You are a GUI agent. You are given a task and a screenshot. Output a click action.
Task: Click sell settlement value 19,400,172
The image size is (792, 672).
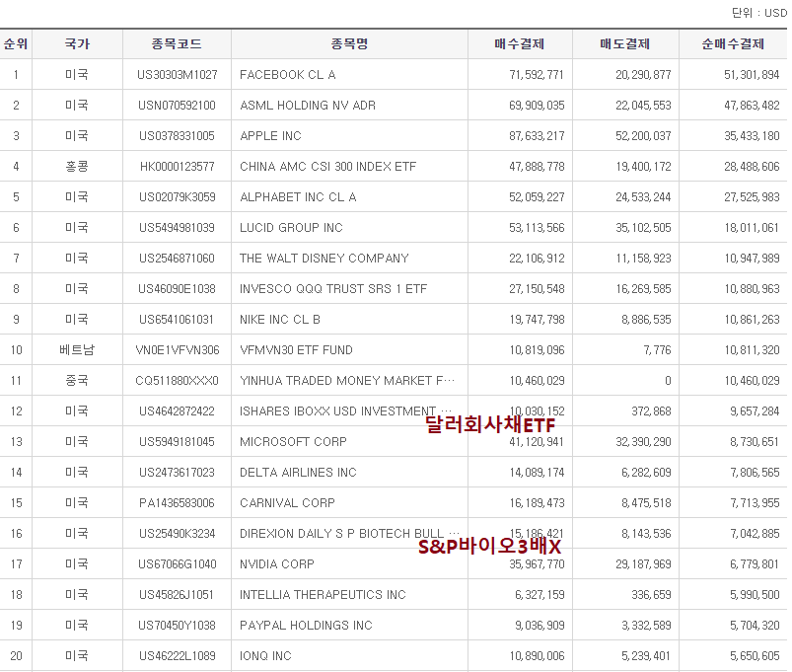pyautogui.click(x=643, y=166)
